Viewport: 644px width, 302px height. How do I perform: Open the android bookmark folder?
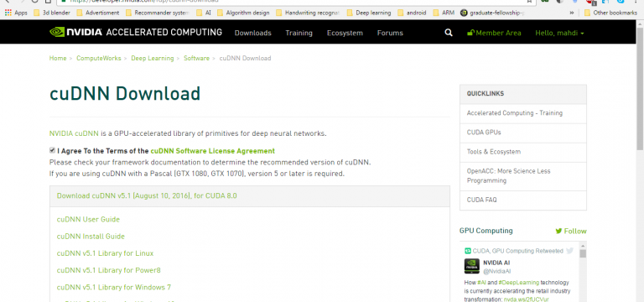click(412, 13)
